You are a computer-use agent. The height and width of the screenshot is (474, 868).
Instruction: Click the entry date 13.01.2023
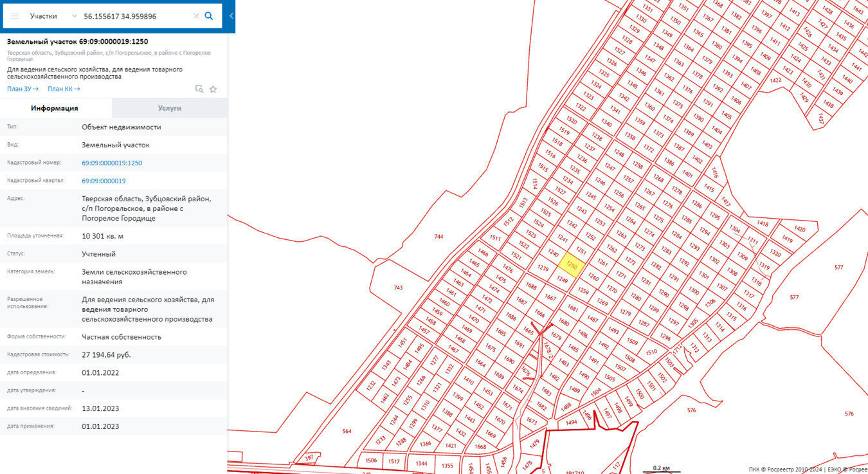click(100, 409)
